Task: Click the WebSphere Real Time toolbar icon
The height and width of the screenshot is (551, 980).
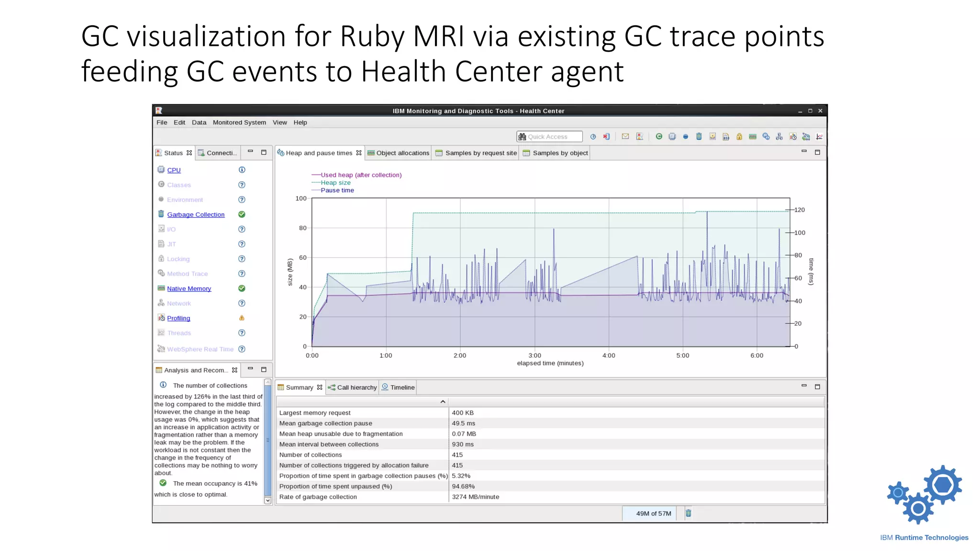Action: click(x=806, y=136)
